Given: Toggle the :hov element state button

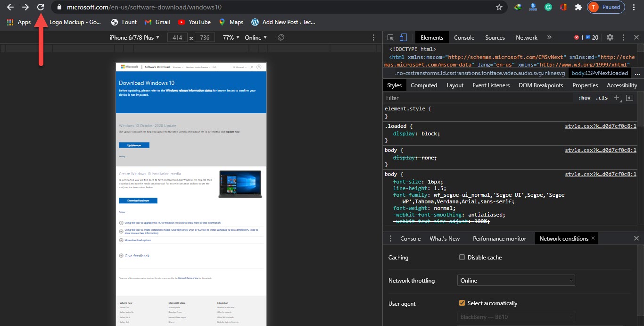Looking at the screenshot, I should 584,98.
